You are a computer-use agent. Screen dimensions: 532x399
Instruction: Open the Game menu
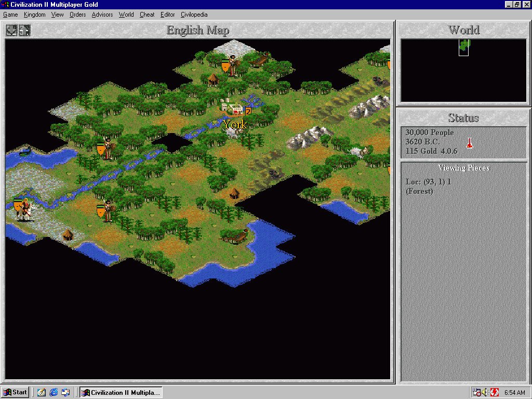click(10, 15)
